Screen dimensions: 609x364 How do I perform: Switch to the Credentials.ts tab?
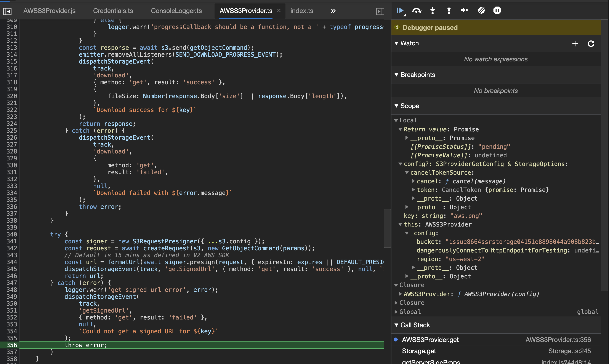[x=113, y=11]
